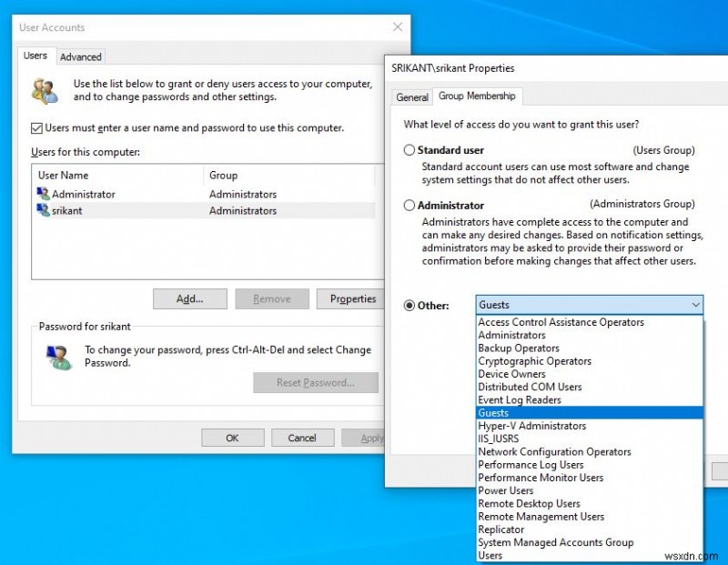Click the password key icon in Password section
The image size is (728, 565).
click(59, 355)
